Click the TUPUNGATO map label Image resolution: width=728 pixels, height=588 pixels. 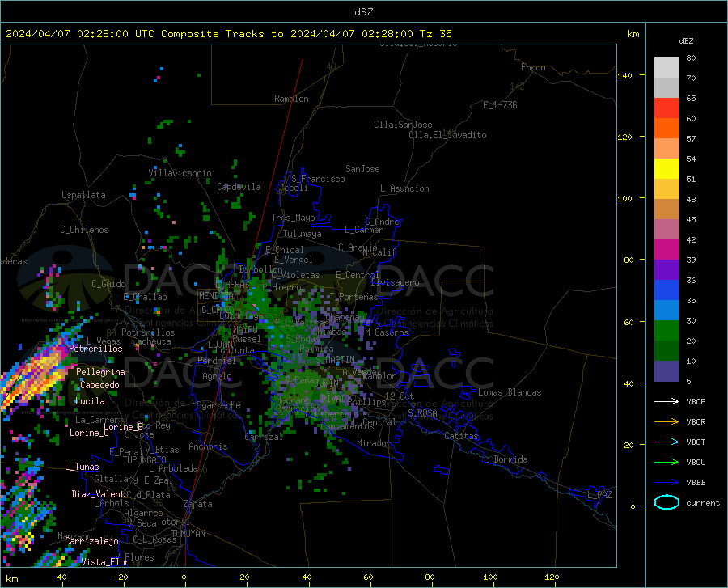[x=145, y=460]
